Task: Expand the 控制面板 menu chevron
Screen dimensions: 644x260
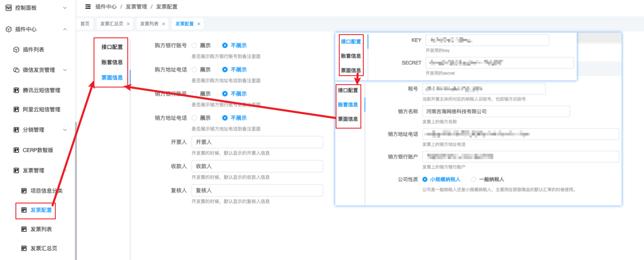Action: (x=65, y=8)
